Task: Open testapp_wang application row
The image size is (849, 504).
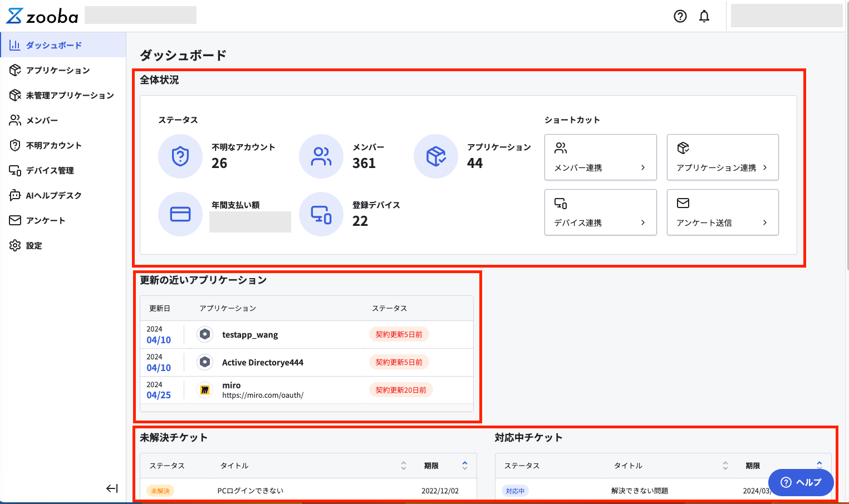Action: [x=307, y=334]
